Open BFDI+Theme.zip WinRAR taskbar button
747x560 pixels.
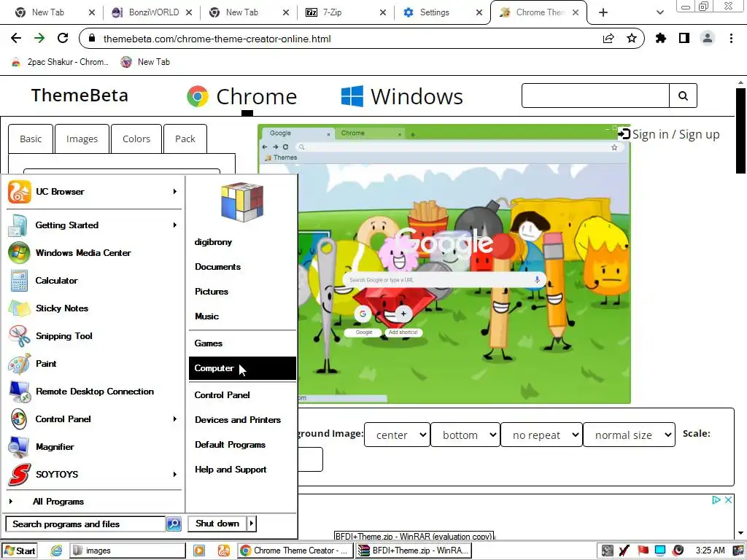coord(414,551)
